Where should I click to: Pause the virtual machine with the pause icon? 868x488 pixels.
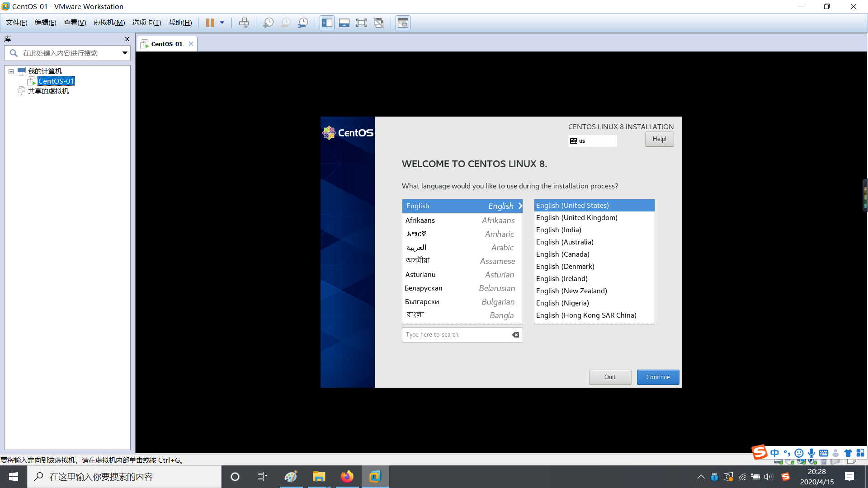click(210, 23)
